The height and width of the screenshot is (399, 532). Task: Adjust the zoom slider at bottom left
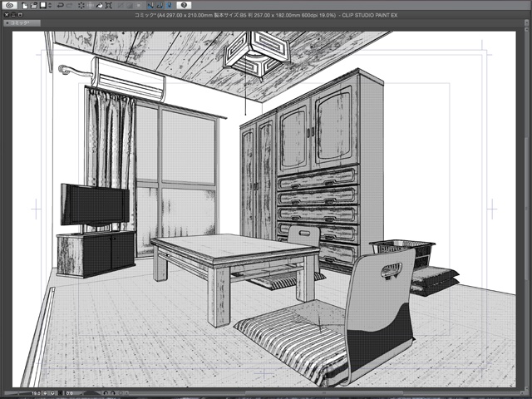[17, 393]
